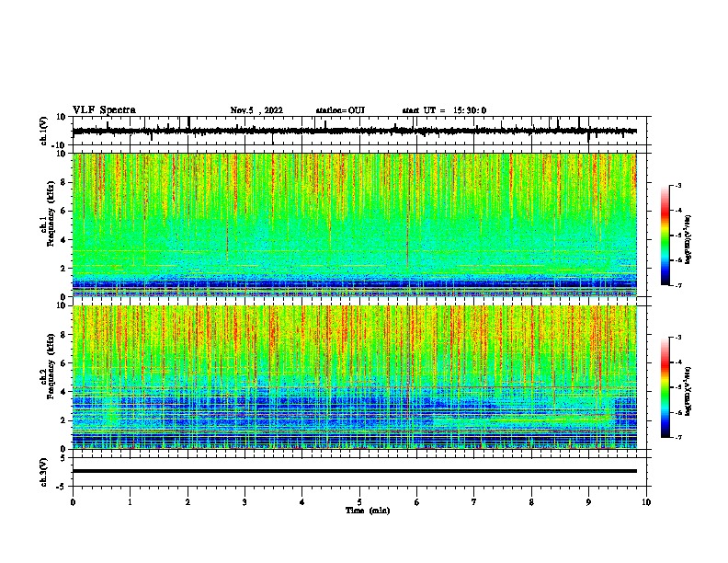This screenshot has width=728, height=563.
Task: Click the time axis tick label "9"
Action: click(588, 502)
